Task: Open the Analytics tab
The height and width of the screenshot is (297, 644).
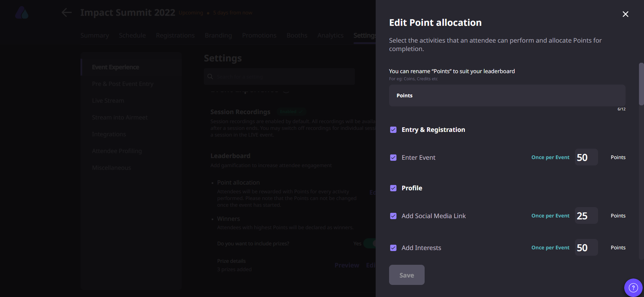Action: (330, 36)
